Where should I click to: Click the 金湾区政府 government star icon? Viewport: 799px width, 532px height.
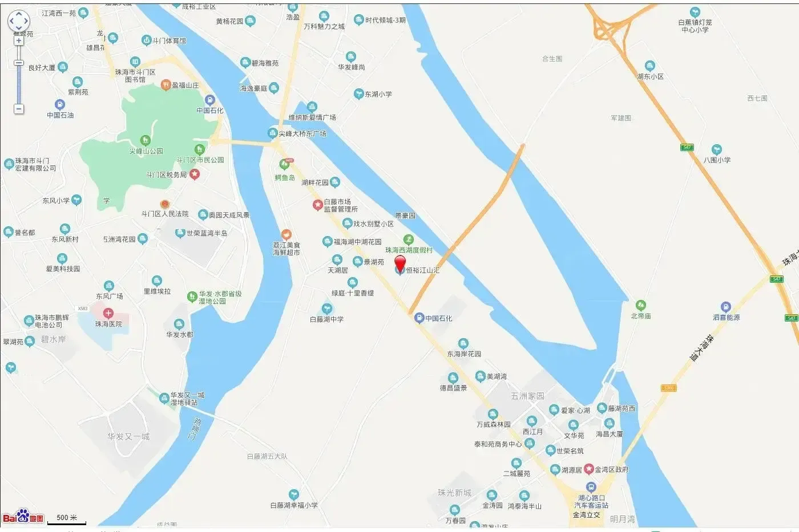588,469
